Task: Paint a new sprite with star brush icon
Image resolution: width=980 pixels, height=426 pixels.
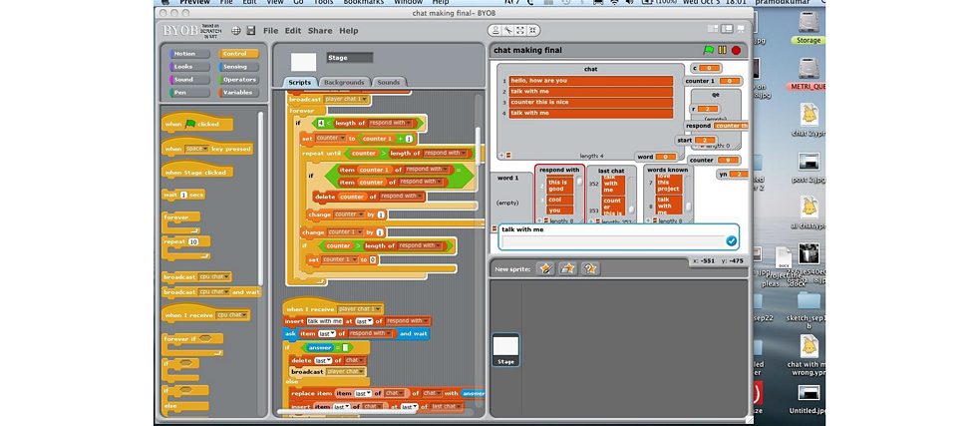Action: coord(544,267)
